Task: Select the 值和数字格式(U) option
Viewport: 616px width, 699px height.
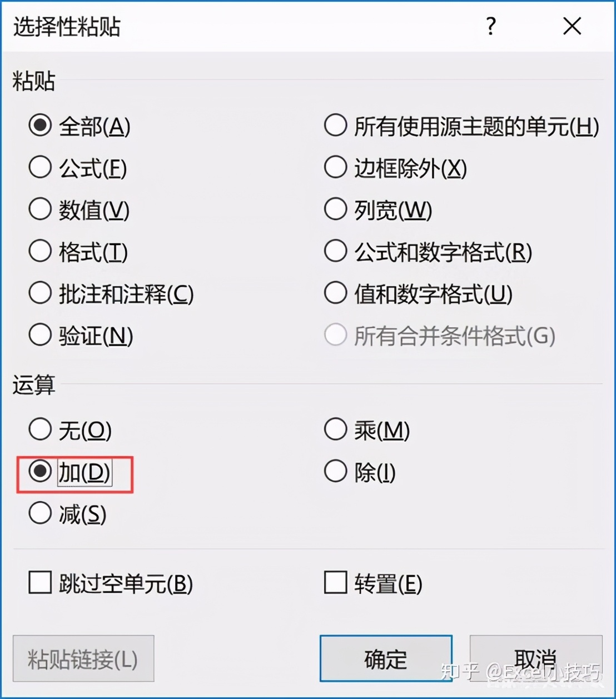Action: point(335,293)
